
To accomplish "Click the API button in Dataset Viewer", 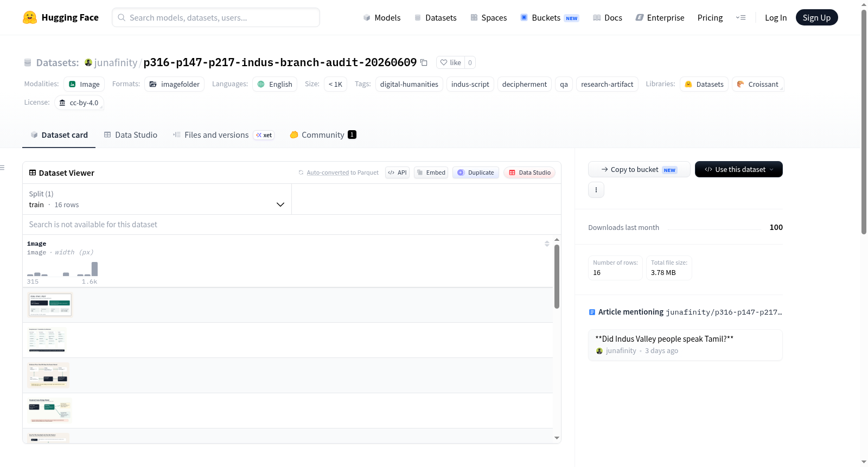I will (x=397, y=172).
